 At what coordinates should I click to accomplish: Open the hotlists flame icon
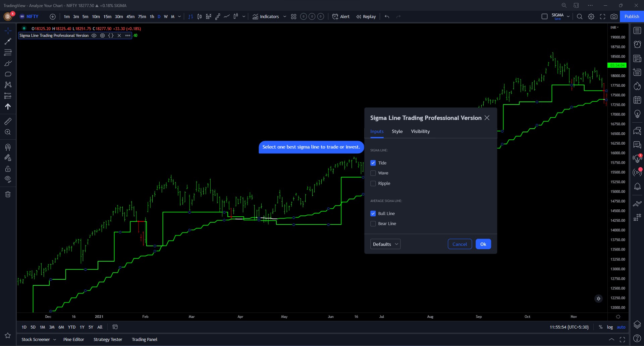click(x=637, y=86)
